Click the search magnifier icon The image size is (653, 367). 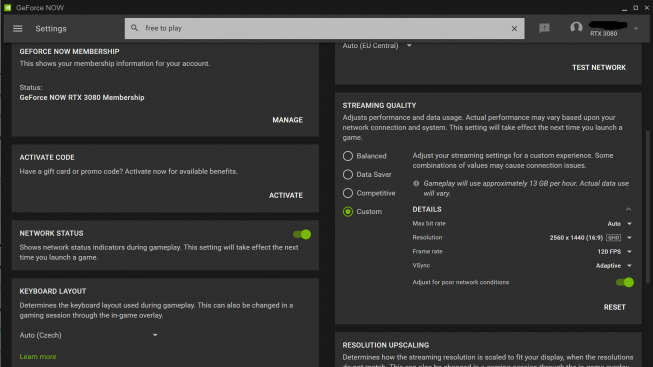135,28
